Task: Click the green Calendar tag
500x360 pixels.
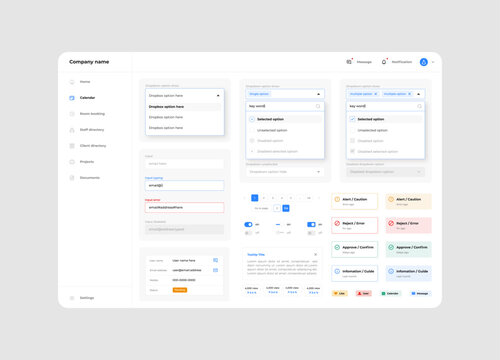Action: (390, 293)
